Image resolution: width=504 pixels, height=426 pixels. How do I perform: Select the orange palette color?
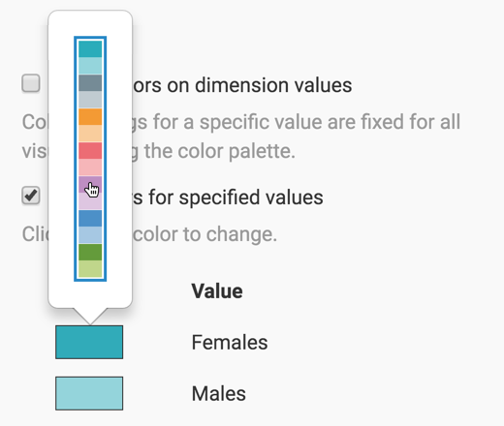coord(90,116)
